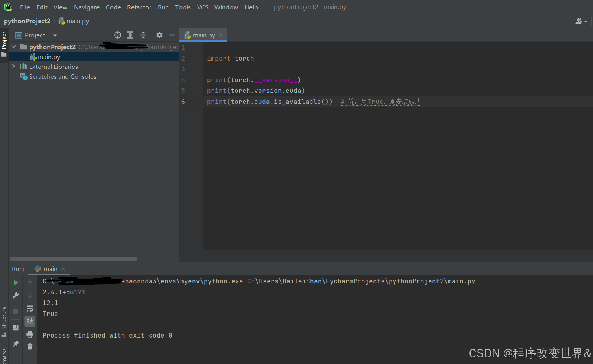Pin the run tab with pin icon

point(16,344)
